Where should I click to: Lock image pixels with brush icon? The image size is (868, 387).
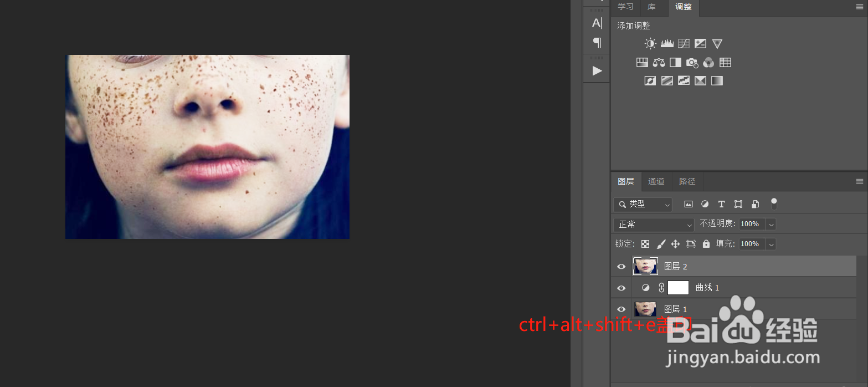[x=661, y=244]
